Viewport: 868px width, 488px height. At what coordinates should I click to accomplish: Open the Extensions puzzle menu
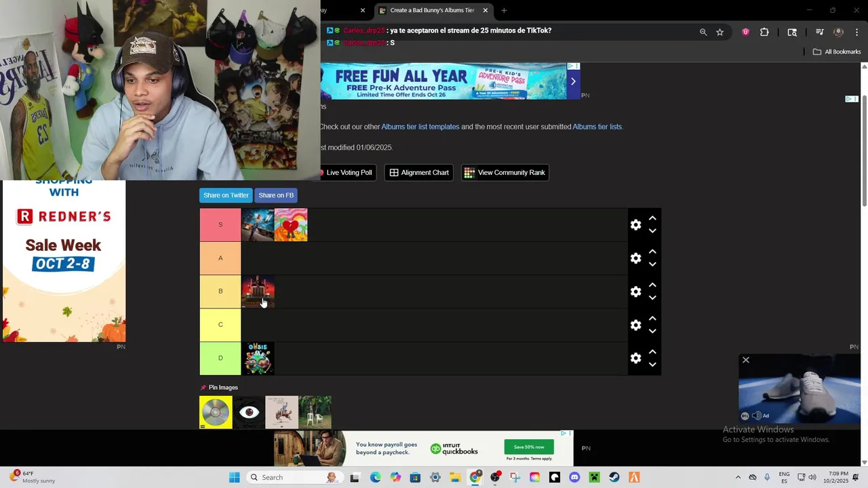764,32
